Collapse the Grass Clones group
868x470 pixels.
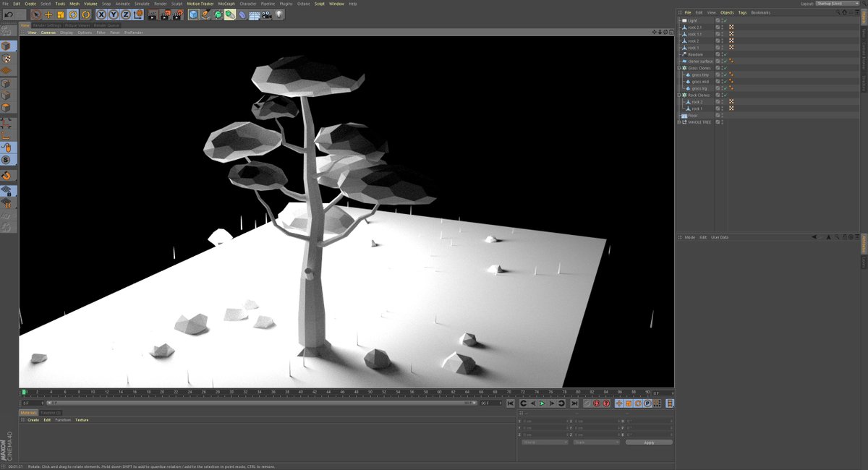pos(679,68)
